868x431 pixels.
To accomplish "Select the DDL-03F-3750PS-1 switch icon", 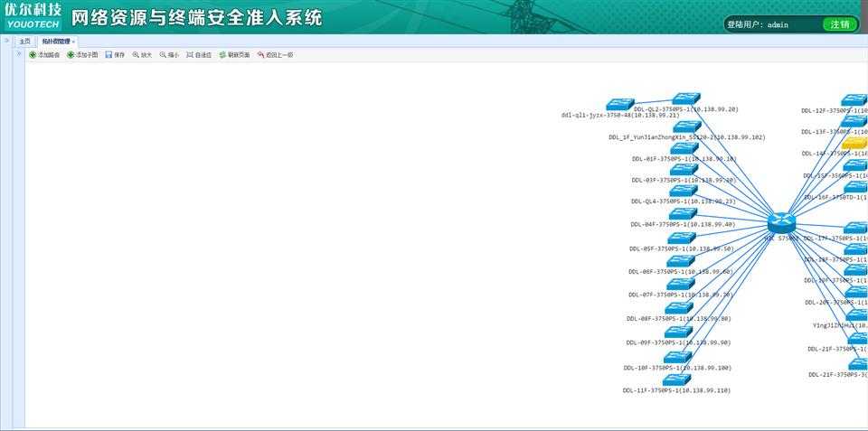I will tap(684, 170).
